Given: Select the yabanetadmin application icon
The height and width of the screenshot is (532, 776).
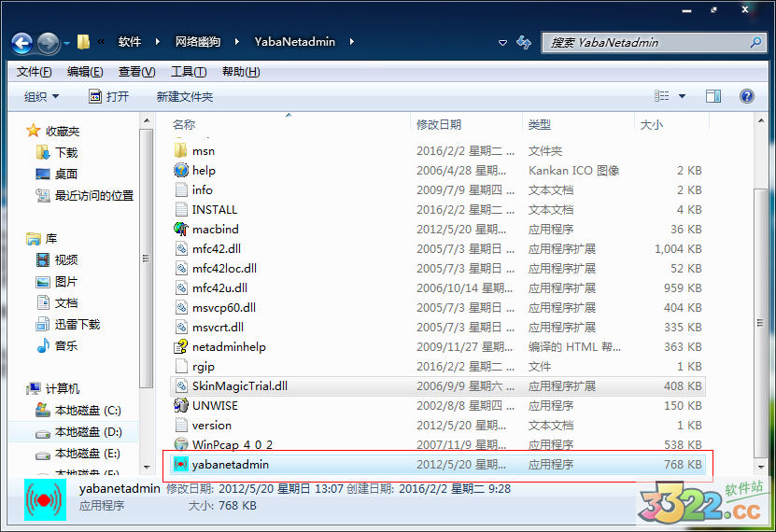Looking at the screenshot, I should [x=181, y=465].
